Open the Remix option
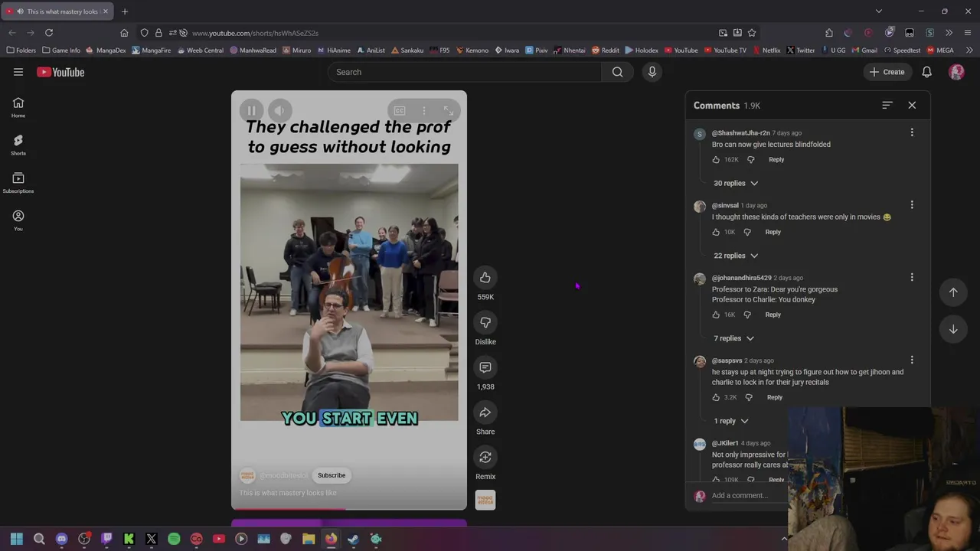 pyautogui.click(x=485, y=457)
